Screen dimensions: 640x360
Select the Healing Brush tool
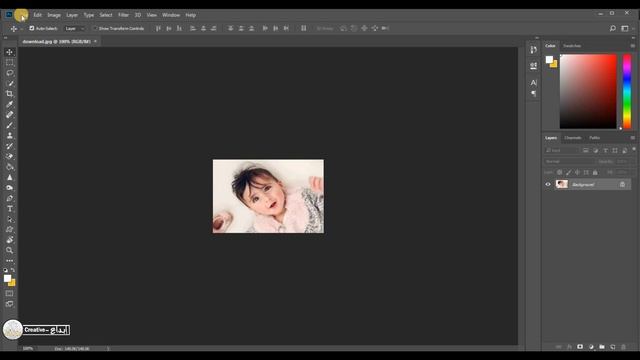point(9,115)
